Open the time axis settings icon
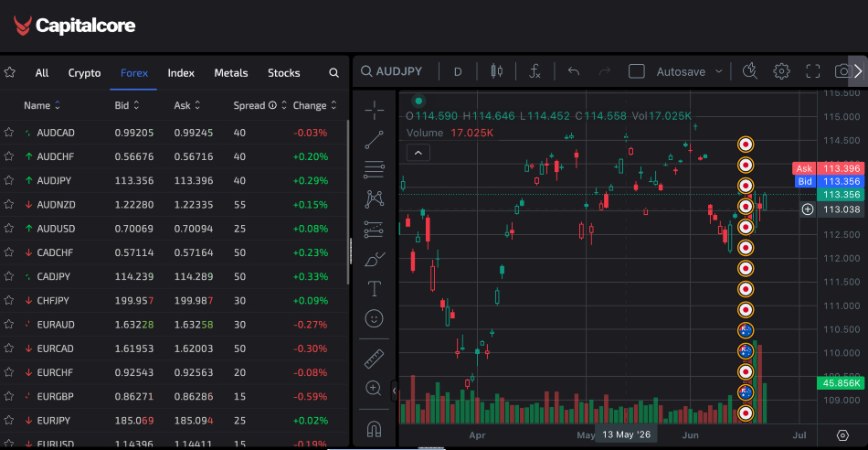This screenshot has width=868, height=450. coord(842,435)
